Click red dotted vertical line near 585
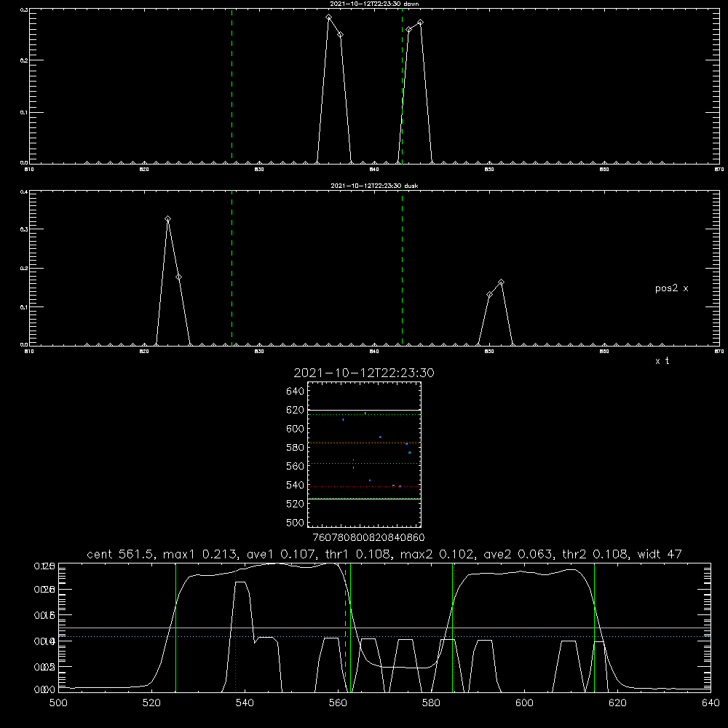Image resolution: width=728 pixels, height=728 pixels. pyautogui.click(x=454, y=627)
